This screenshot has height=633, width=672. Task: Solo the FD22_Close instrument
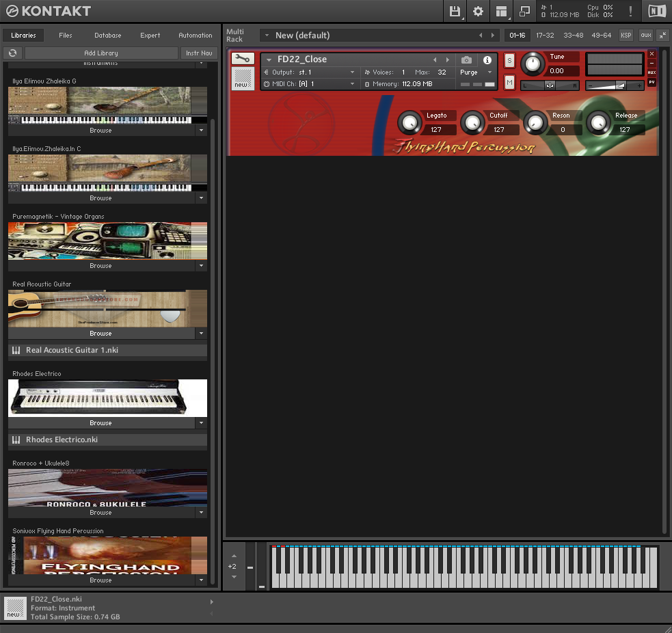(x=509, y=60)
